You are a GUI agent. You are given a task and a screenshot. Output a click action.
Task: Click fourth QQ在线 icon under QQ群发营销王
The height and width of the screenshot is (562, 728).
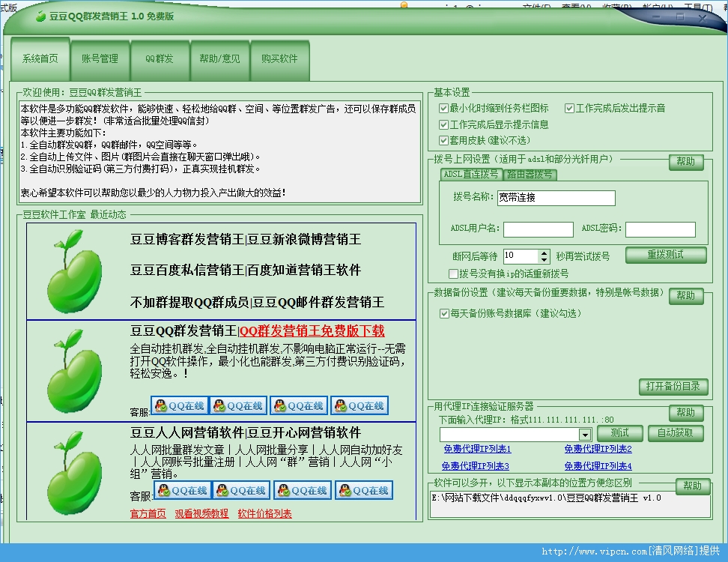tap(360, 406)
